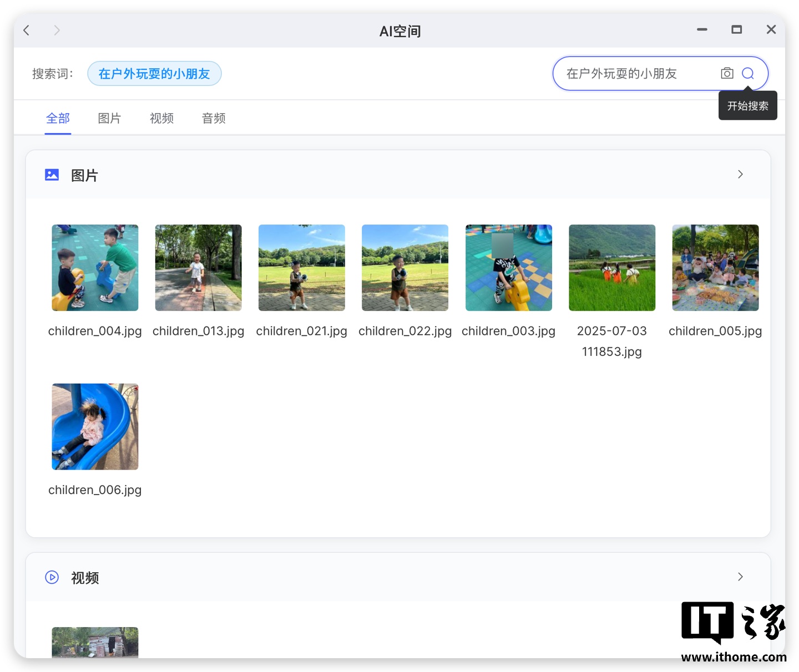Select the 音频 tab
The height and width of the screenshot is (672, 799).
(x=214, y=118)
